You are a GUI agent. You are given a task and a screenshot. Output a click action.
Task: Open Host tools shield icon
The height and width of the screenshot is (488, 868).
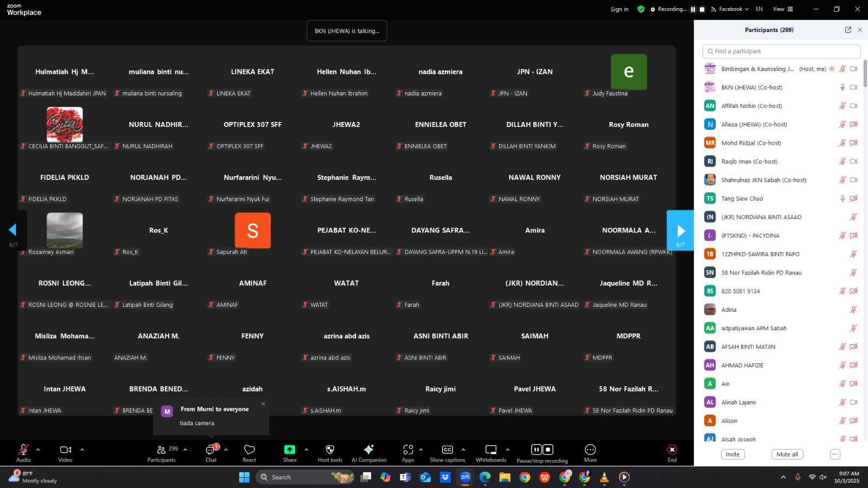[x=329, y=453]
